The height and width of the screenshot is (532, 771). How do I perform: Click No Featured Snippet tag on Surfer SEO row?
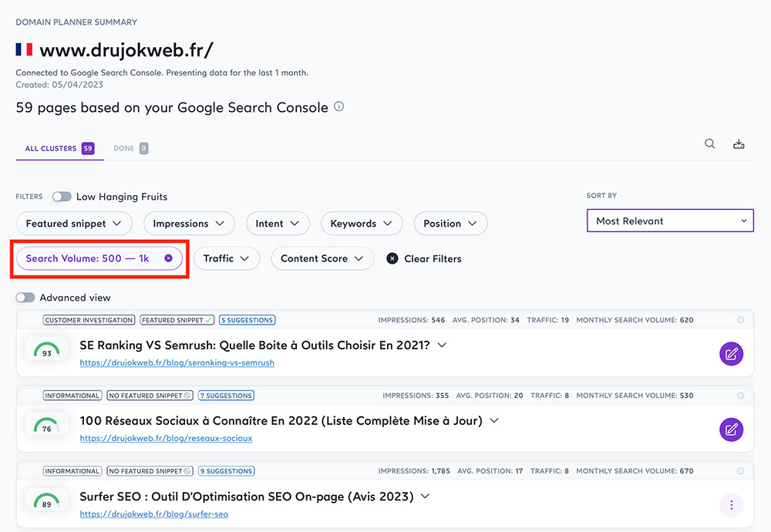[150, 471]
